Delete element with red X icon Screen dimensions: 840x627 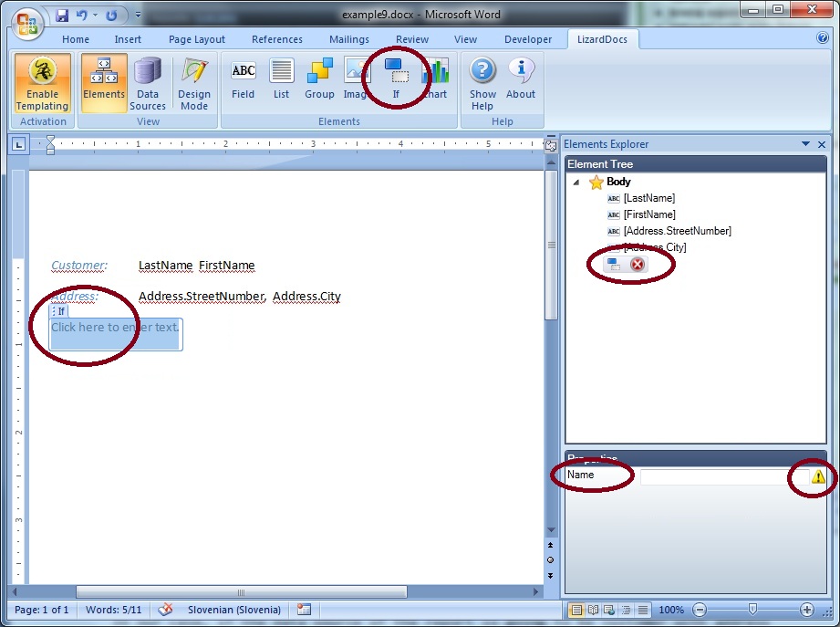point(638,264)
